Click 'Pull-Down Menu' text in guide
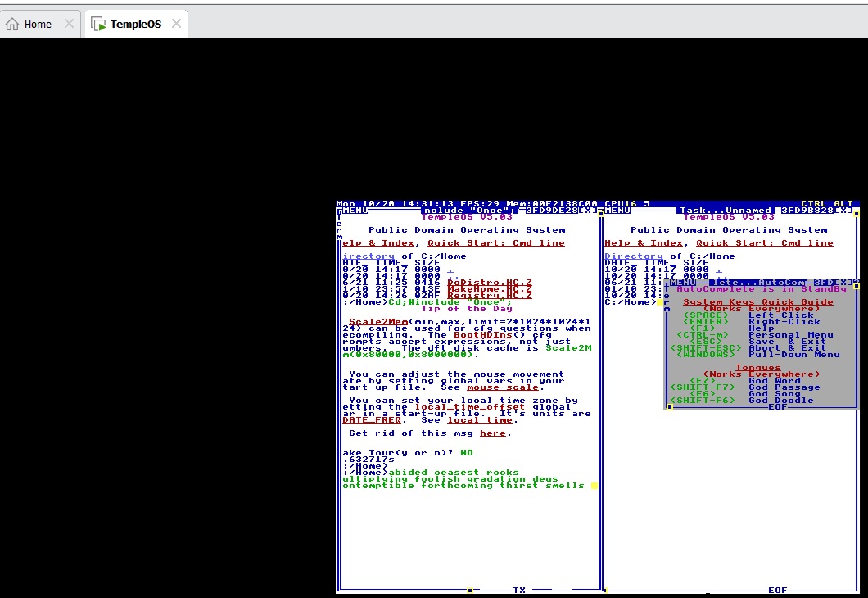 pos(794,355)
